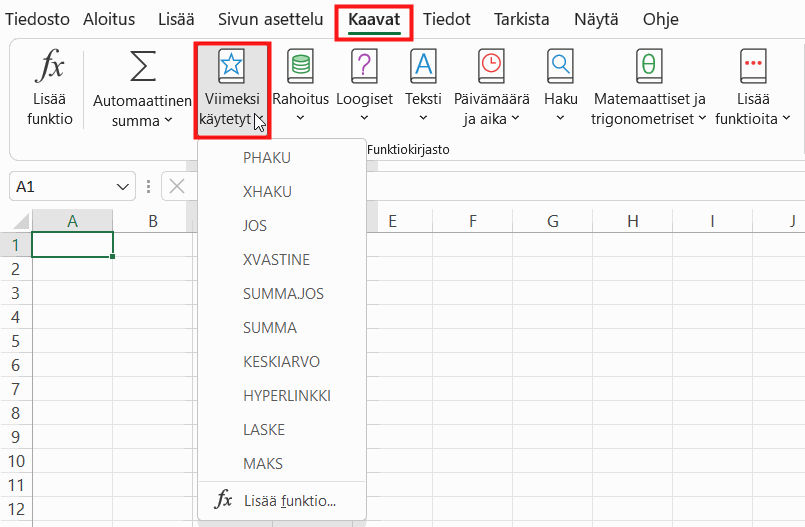The image size is (805, 527).
Task: Select the Kaavat tab
Action: click(374, 19)
